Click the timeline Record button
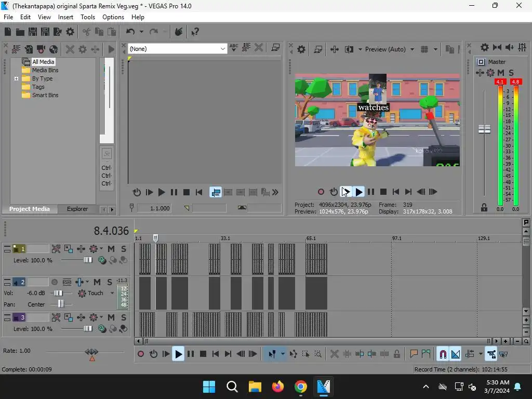 pyautogui.click(x=140, y=354)
